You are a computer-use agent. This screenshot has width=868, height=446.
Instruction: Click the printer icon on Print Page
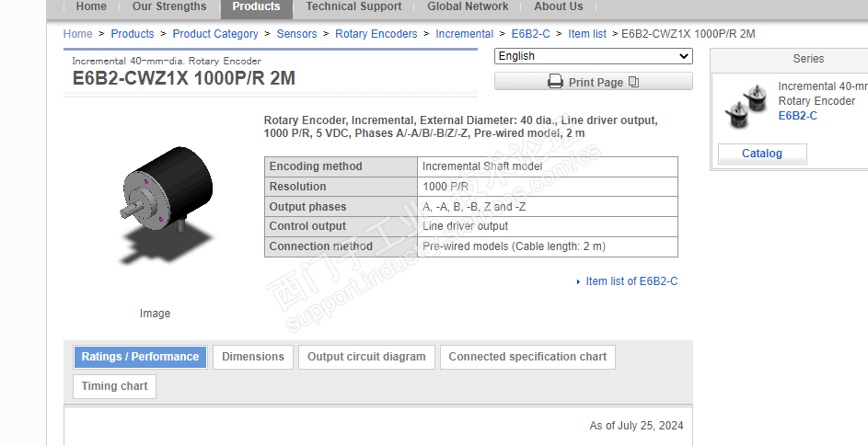[555, 82]
